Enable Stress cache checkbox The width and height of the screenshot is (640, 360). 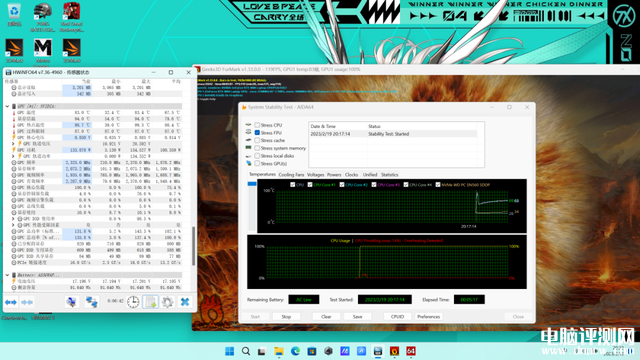pos(257,140)
